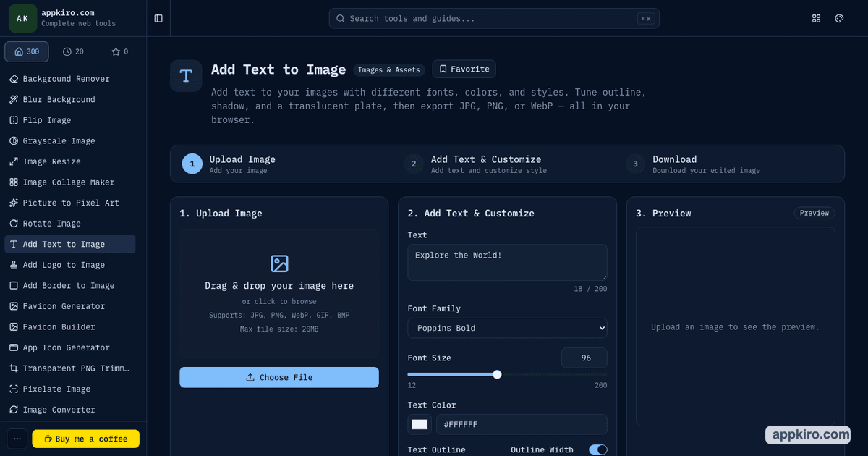Click the Preview badge button
Viewport: 868px width, 456px height.
tap(814, 213)
